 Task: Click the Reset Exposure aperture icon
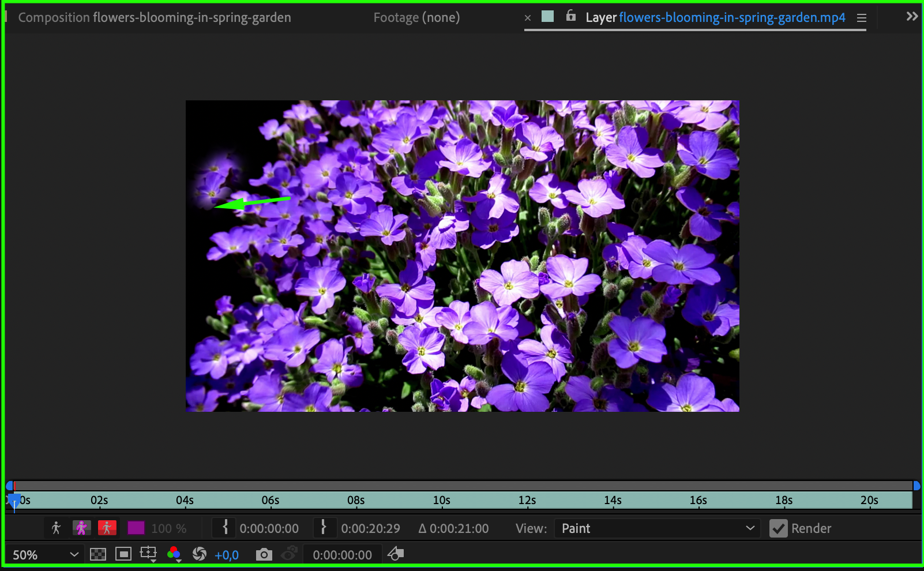click(200, 555)
